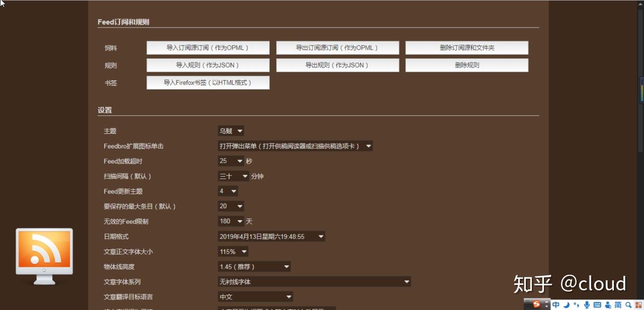Activate Sogou voice input microphone

click(x=587, y=304)
